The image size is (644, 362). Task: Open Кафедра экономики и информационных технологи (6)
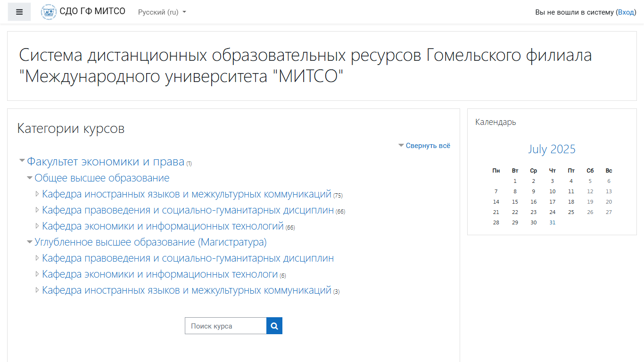click(160, 274)
